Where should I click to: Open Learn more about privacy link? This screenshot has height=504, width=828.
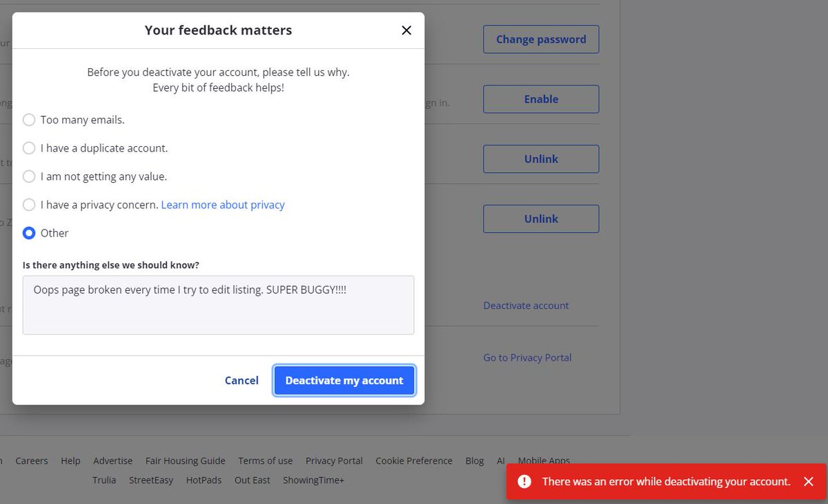(223, 205)
